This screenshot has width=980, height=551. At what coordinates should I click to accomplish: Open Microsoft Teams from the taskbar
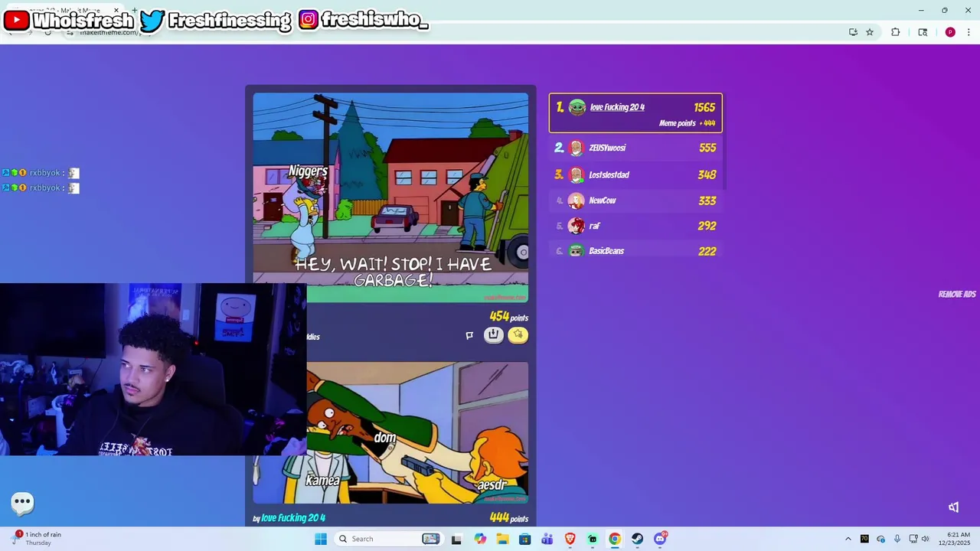point(547,539)
